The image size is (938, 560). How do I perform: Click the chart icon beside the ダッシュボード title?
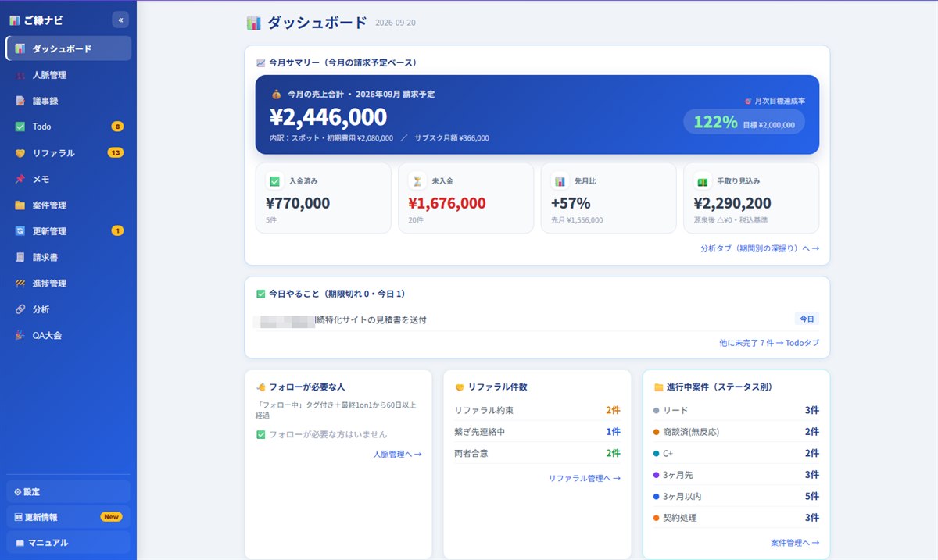(x=253, y=23)
